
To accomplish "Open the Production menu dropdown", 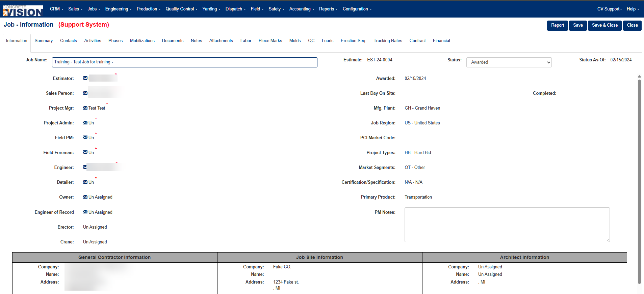I will point(149,9).
